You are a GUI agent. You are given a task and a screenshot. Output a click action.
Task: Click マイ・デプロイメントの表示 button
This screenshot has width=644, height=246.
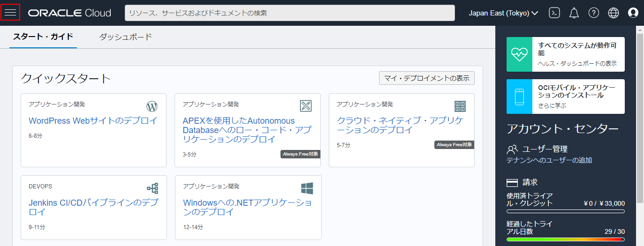click(x=427, y=78)
